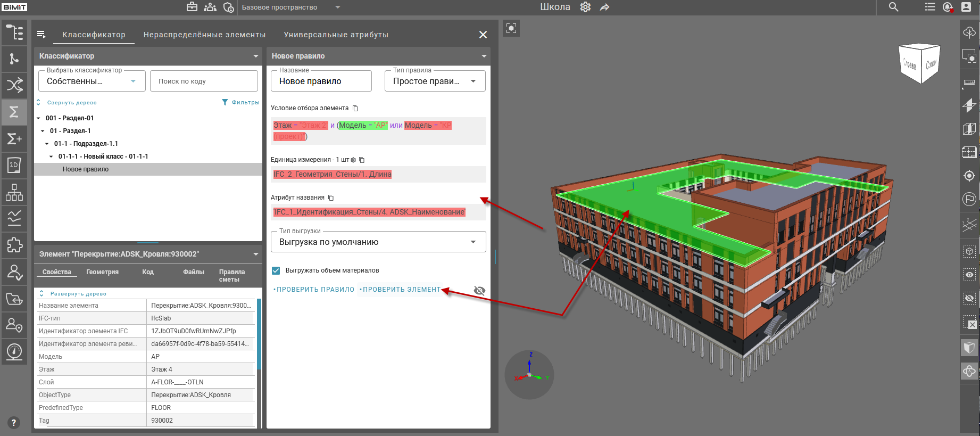Open the puzzle-piece plugins icon

[x=14, y=245]
